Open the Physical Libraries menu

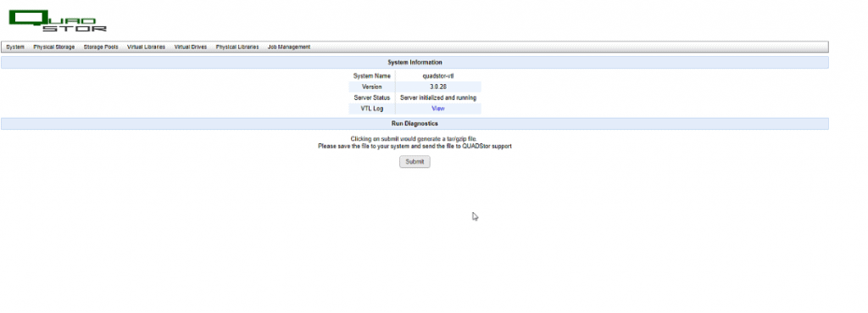point(237,48)
